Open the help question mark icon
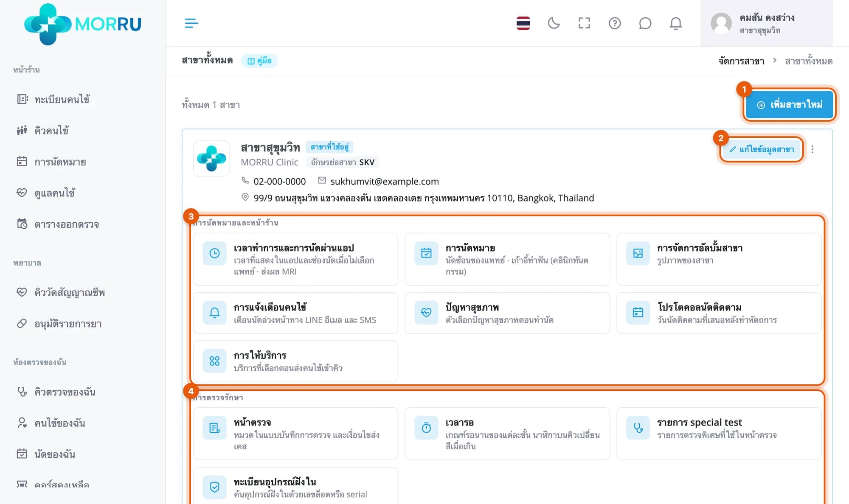The image size is (849, 504). pyautogui.click(x=615, y=23)
